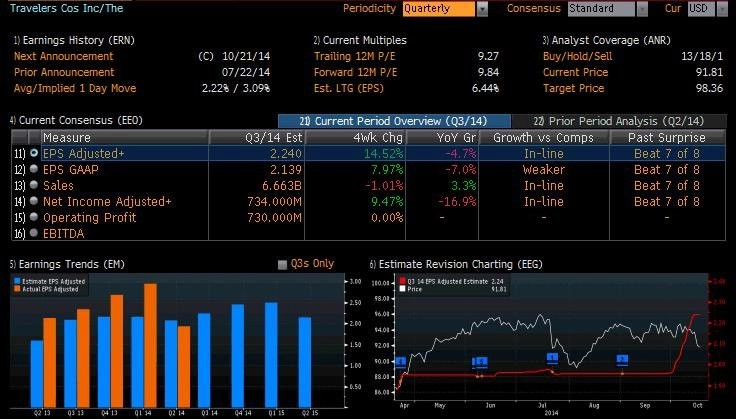Enable the Q3s Only checkbox
The width and height of the screenshot is (736, 419).
click(282, 265)
